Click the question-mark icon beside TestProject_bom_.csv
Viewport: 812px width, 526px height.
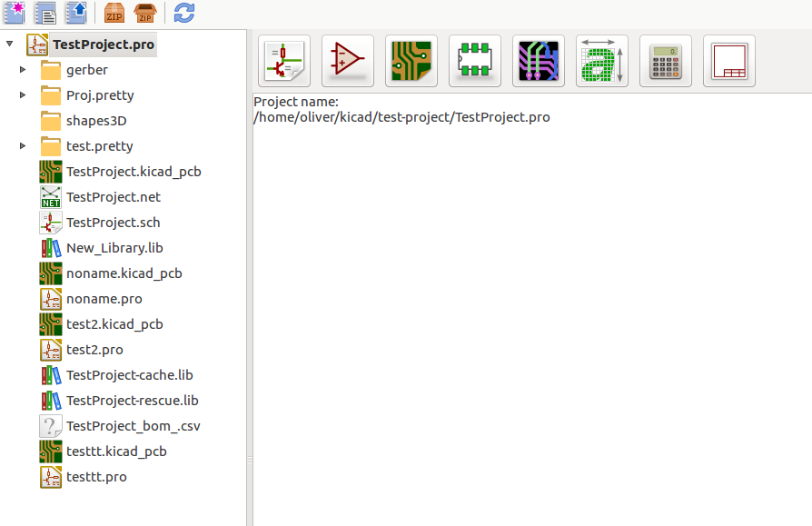click(51, 425)
